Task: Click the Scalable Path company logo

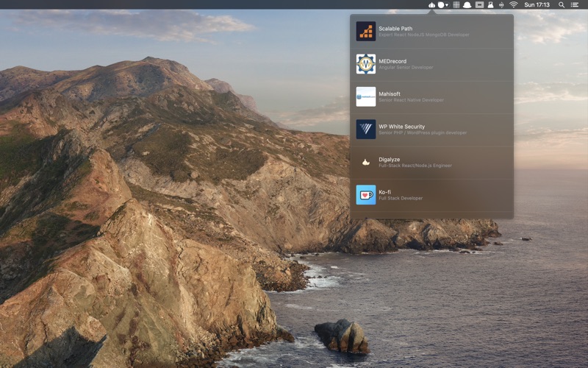Action: tap(365, 32)
